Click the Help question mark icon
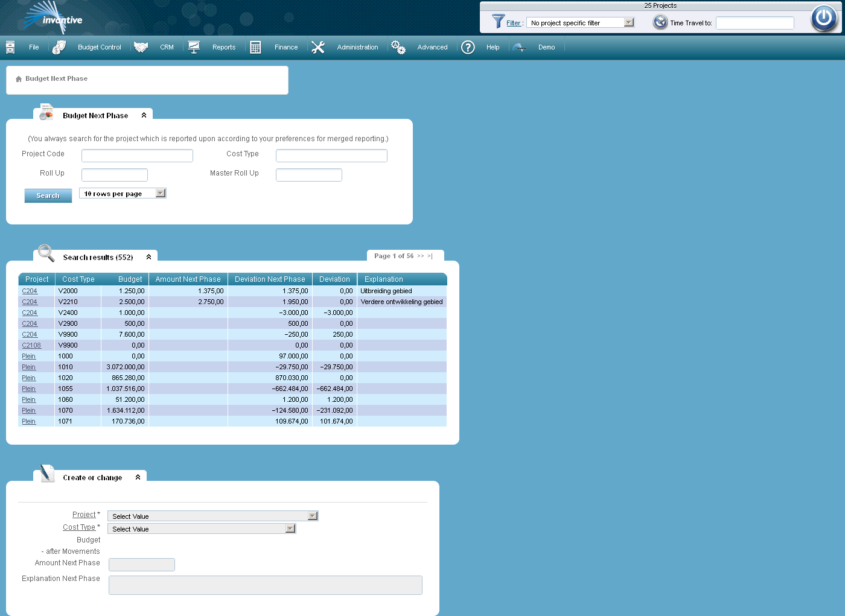Viewport: 845px width, 616px height. tap(468, 47)
